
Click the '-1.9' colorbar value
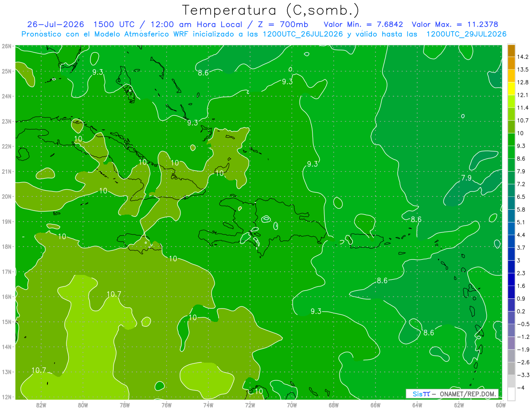click(523, 350)
